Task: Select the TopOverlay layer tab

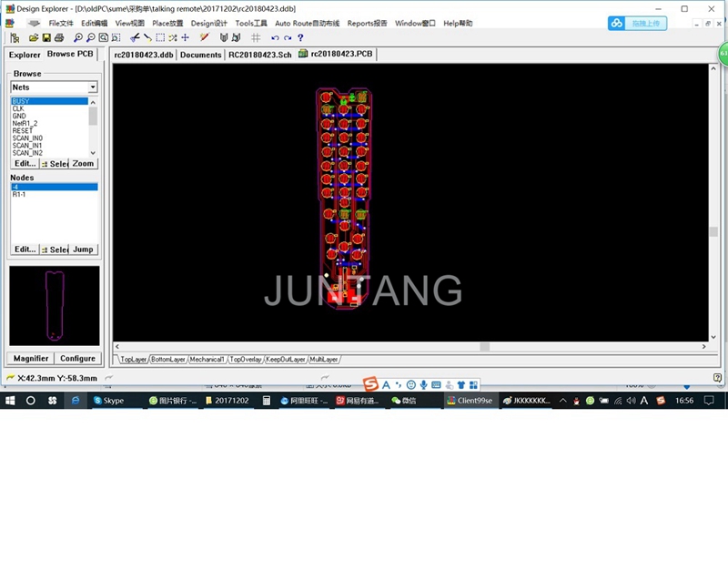Action: [x=246, y=360]
